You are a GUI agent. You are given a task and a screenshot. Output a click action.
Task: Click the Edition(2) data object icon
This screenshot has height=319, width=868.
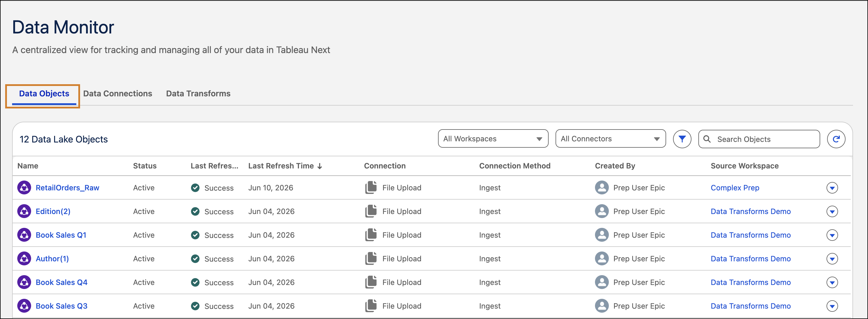24,211
